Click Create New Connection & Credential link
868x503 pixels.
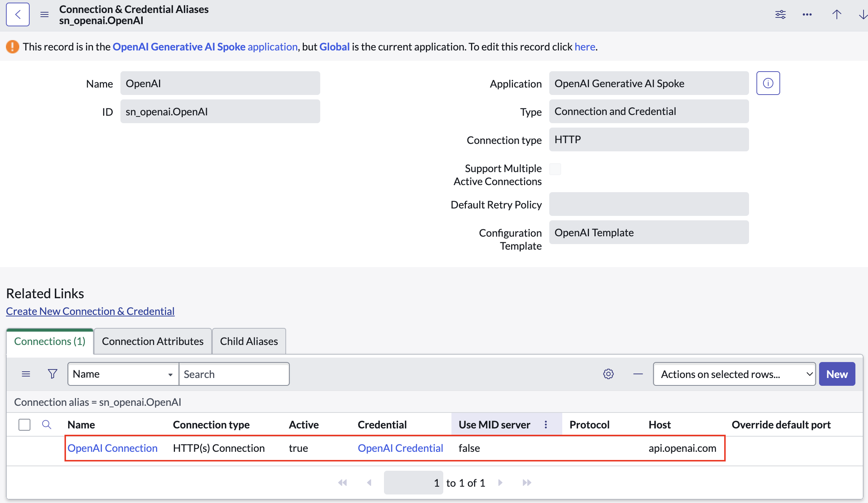[90, 311]
